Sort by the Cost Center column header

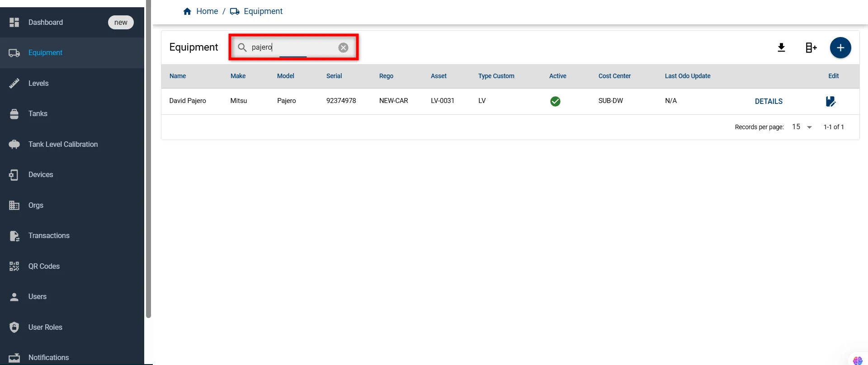pos(614,76)
